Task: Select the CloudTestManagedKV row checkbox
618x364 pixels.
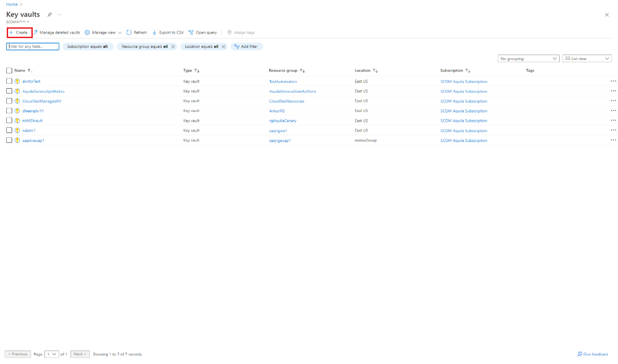Action: [9, 101]
